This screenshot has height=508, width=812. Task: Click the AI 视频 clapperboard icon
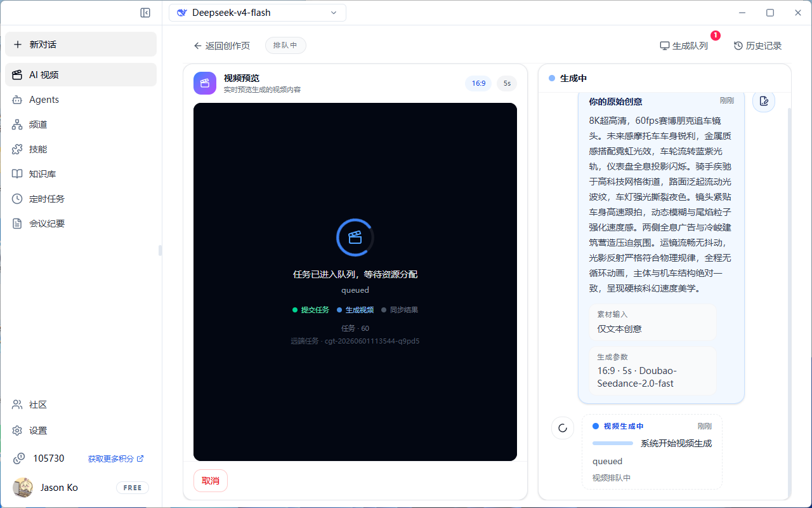click(18, 75)
